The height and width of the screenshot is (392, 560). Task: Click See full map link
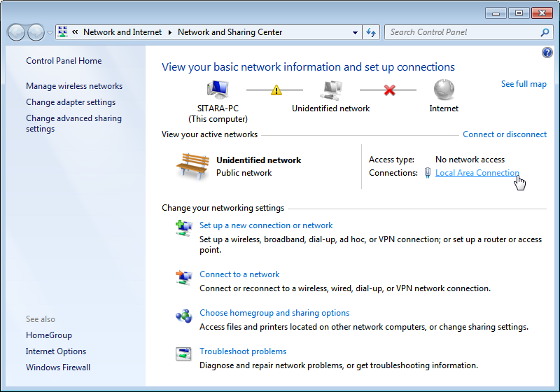click(x=524, y=84)
